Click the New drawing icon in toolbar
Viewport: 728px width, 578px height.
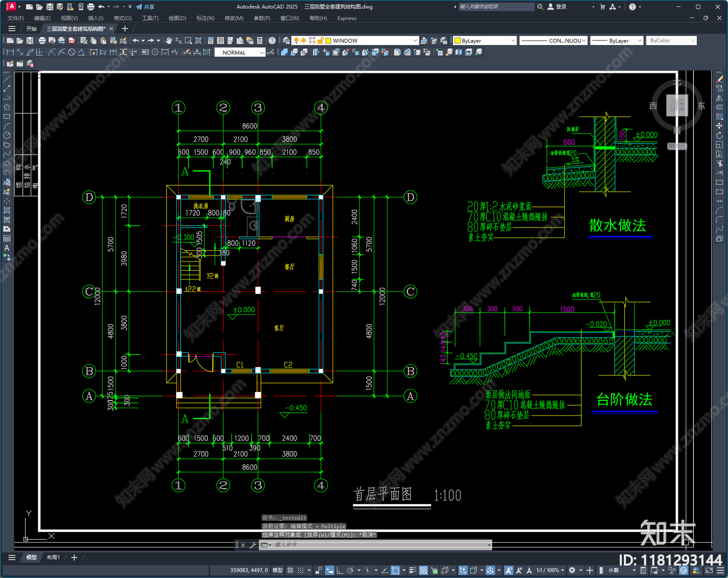tap(10, 41)
